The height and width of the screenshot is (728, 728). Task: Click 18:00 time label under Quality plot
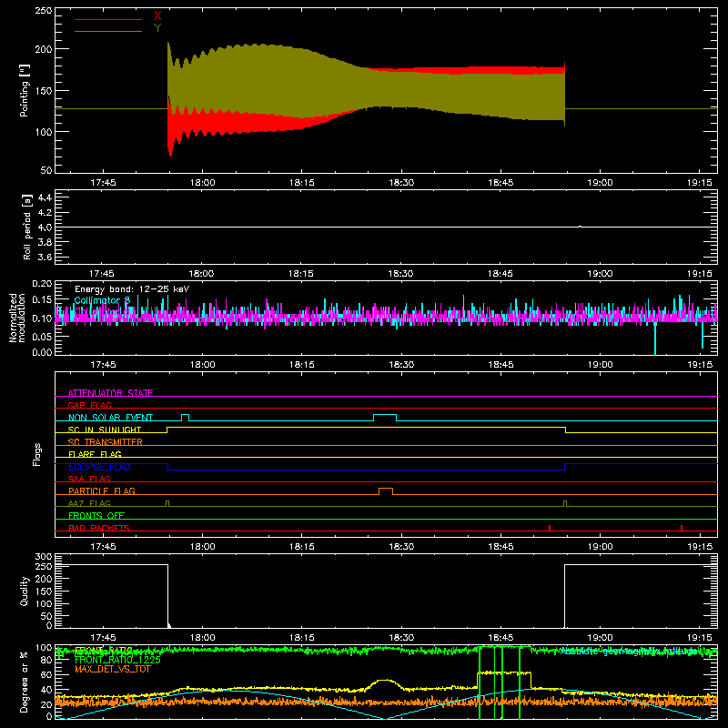202,638
